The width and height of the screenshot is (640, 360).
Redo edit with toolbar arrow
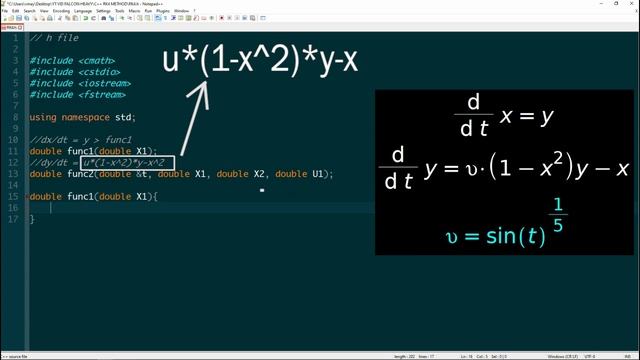click(x=93, y=18)
